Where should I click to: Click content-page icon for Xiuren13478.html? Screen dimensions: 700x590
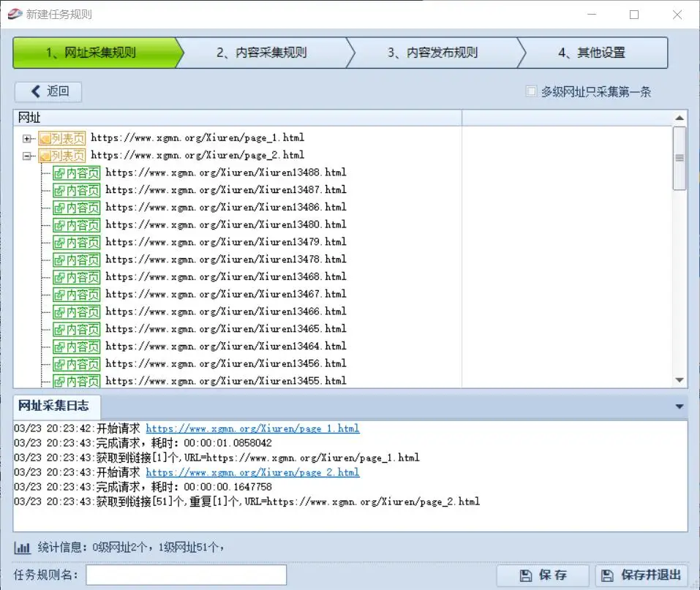coord(76,260)
